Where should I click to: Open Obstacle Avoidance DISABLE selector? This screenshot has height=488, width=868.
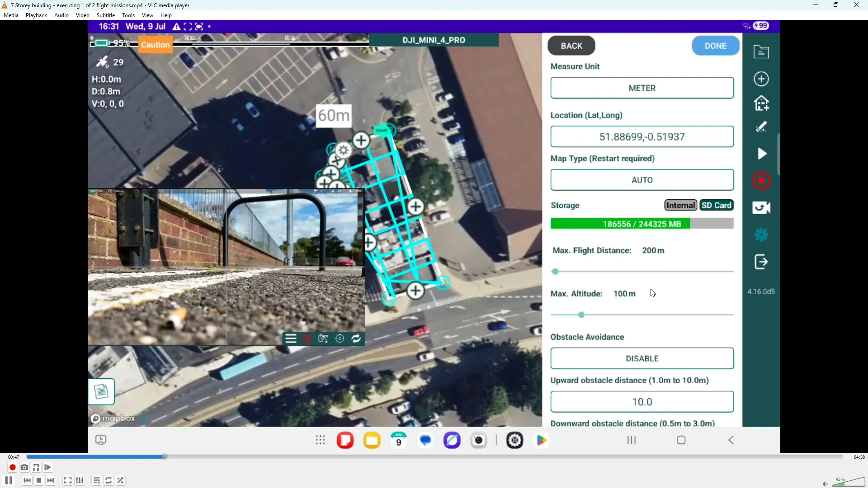tap(642, 358)
